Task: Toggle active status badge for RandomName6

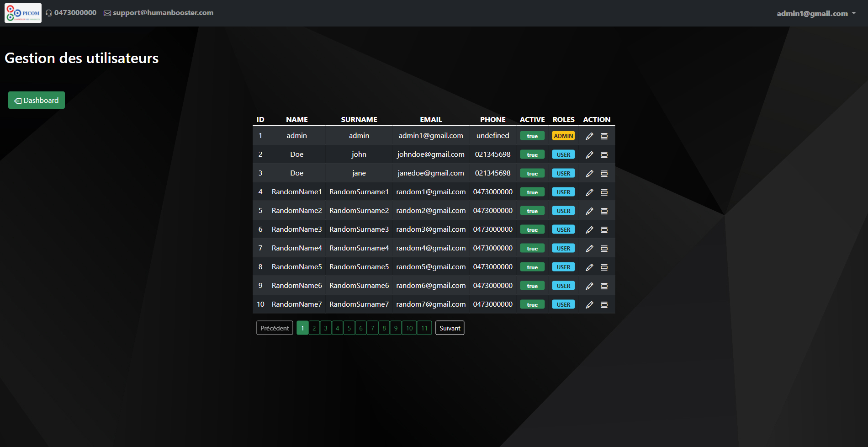Action: pyautogui.click(x=532, y=286)
